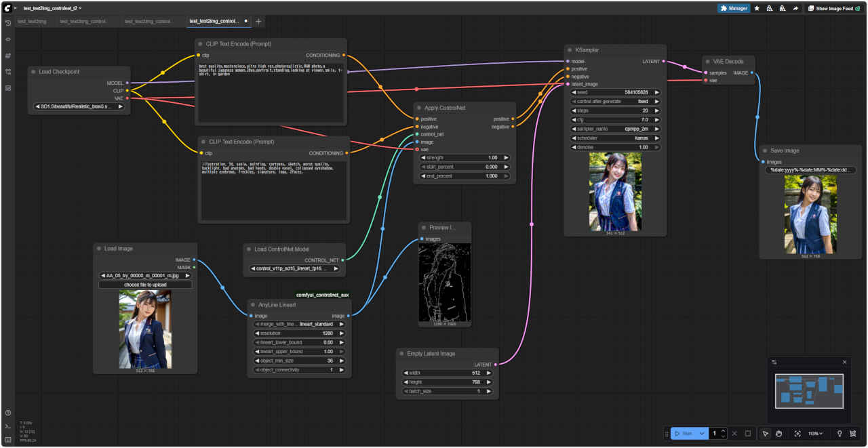This screenshot has width=868, height=448.
Task: Click the star icon in top bar
Action: (x=757, y=9)
